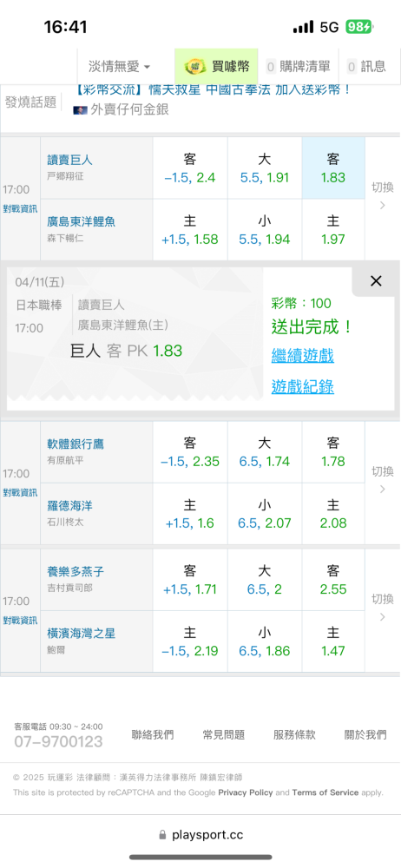
Task: Select 主 1.97 moneyline for Carp
Action: click(333, 230)
